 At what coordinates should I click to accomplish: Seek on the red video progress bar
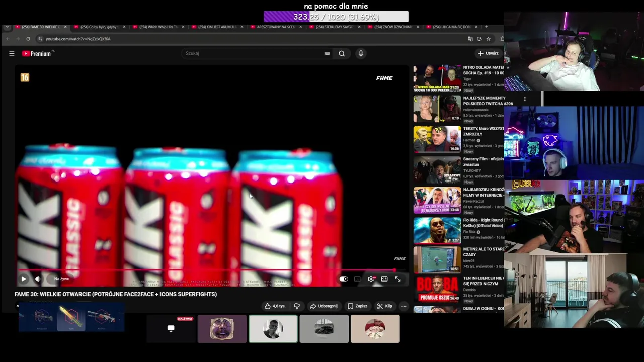click(207, 270)
